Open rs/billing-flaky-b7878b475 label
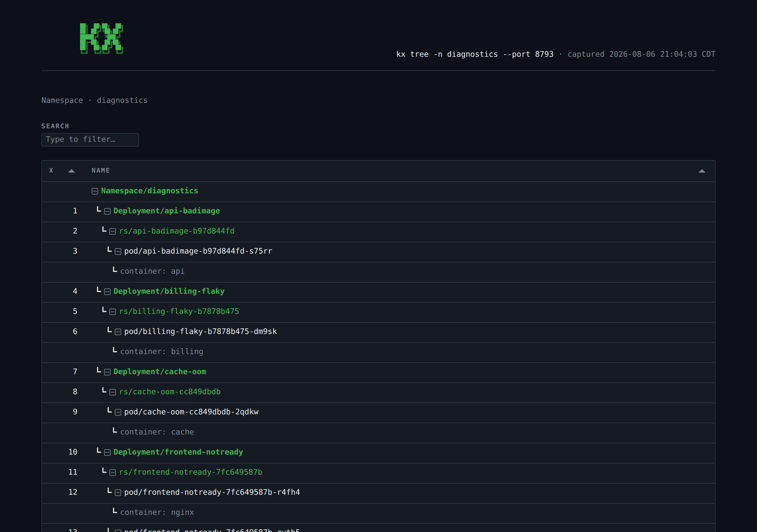757x532 pixels. [179, 312]
